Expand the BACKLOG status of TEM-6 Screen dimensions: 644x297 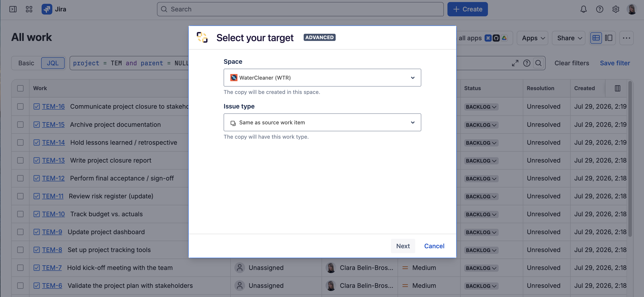pos(481,286)
